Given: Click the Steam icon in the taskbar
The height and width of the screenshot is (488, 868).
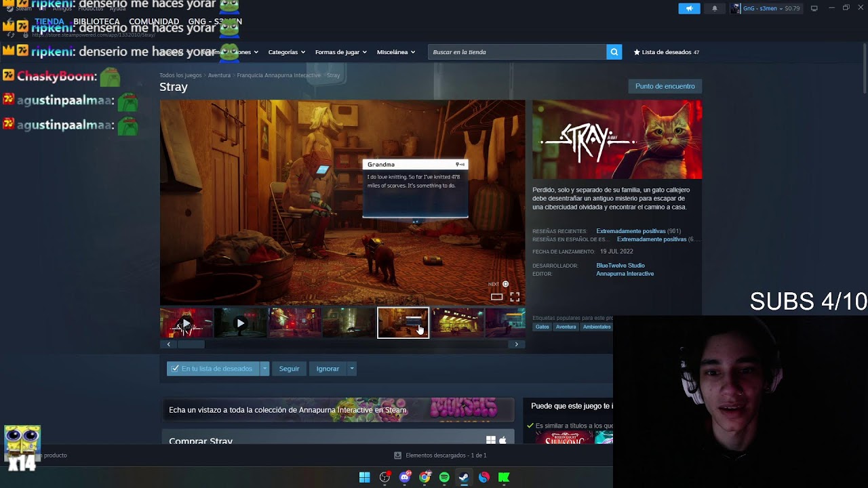Looking at the screenshot, I should (x=464, y=477).
